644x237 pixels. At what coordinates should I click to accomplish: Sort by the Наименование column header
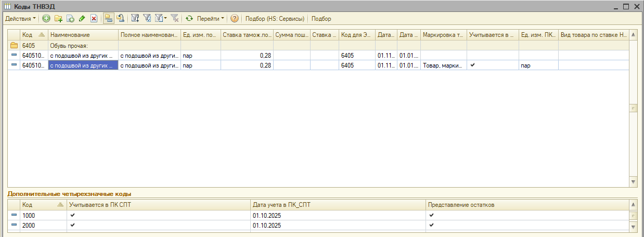click(x=83, y=35)
